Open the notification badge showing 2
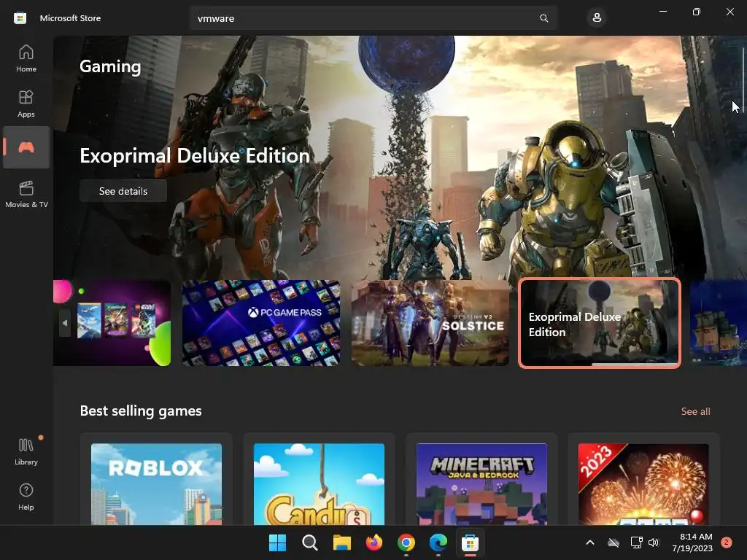This screenshot has width=747, height=560. 727,542
